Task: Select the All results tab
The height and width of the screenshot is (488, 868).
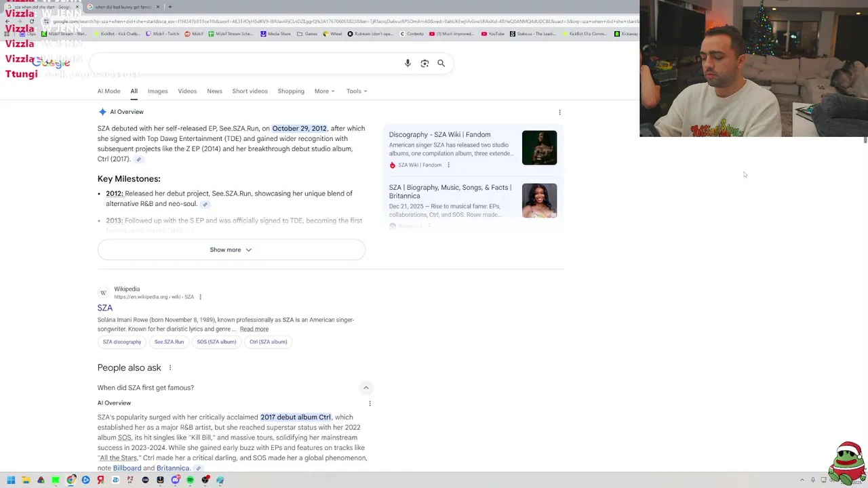Action: (x=134, y=91)
